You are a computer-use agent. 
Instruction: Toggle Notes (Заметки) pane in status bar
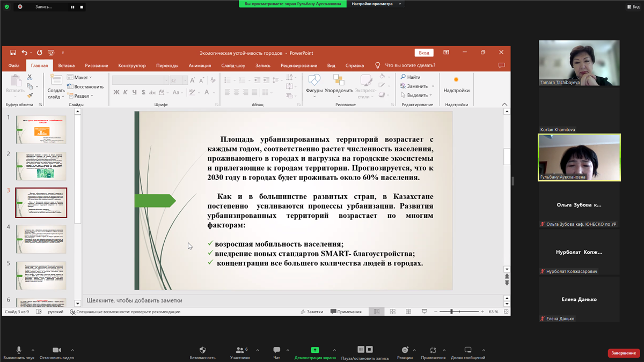pos(312,312)
